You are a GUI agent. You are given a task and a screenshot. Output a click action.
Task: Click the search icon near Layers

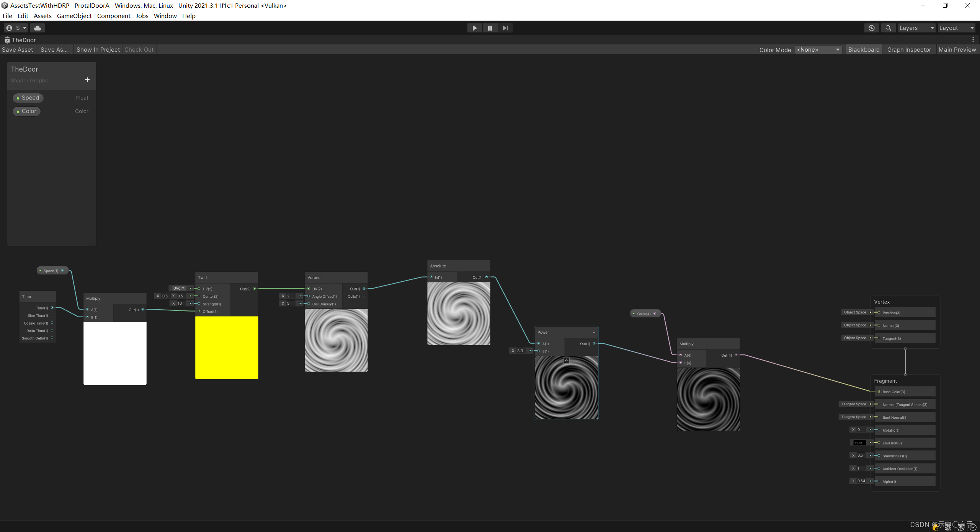(x=888, y=28)
